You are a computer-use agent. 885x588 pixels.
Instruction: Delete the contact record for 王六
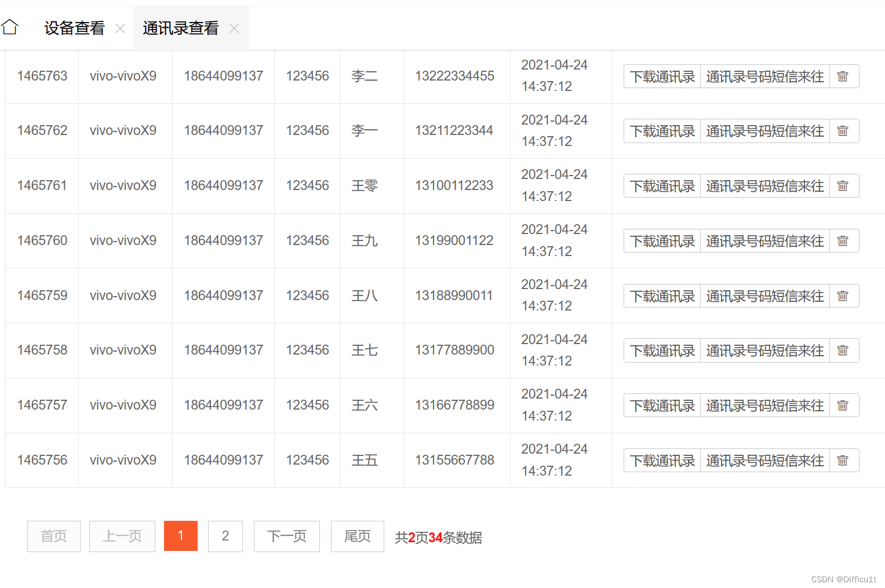point(843,406)
